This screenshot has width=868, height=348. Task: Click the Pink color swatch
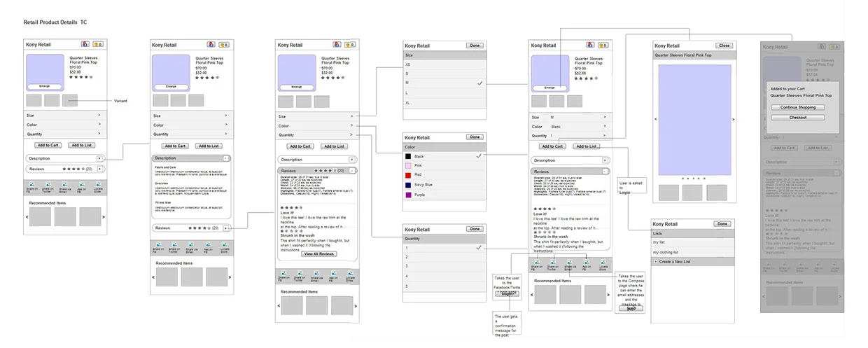pos(408,165)
